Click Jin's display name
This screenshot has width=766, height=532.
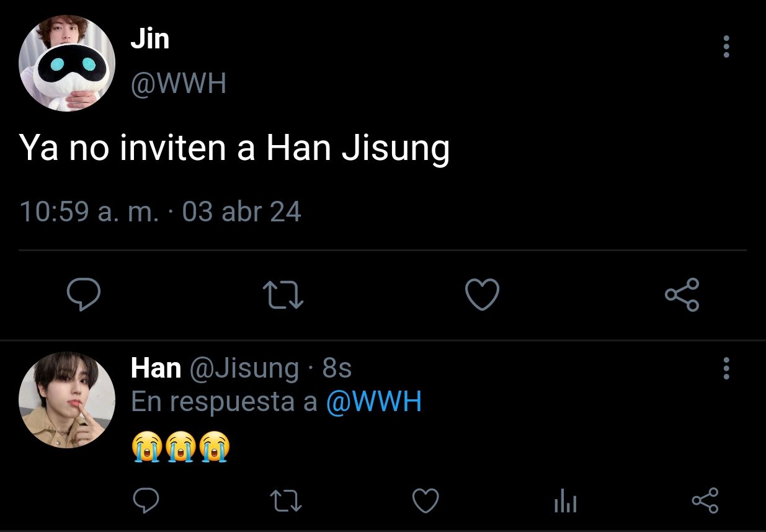click(149, 40)
